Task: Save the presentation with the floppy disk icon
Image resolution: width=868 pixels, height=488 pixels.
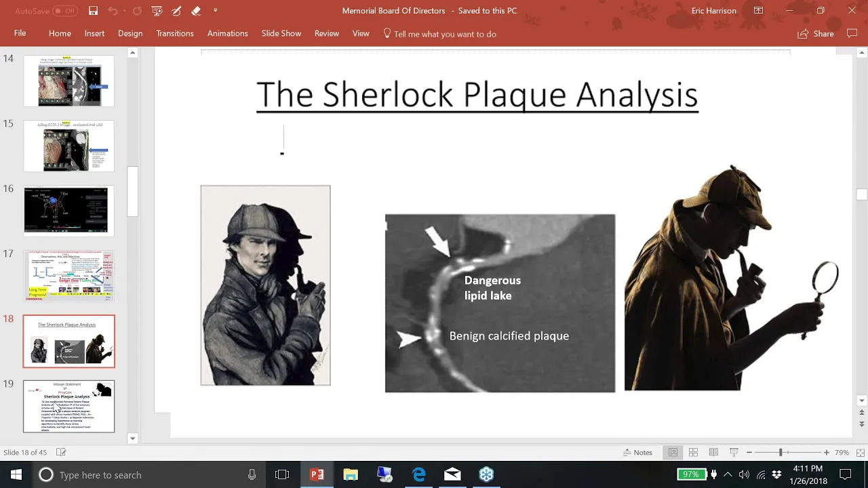Action: (94, 11)
